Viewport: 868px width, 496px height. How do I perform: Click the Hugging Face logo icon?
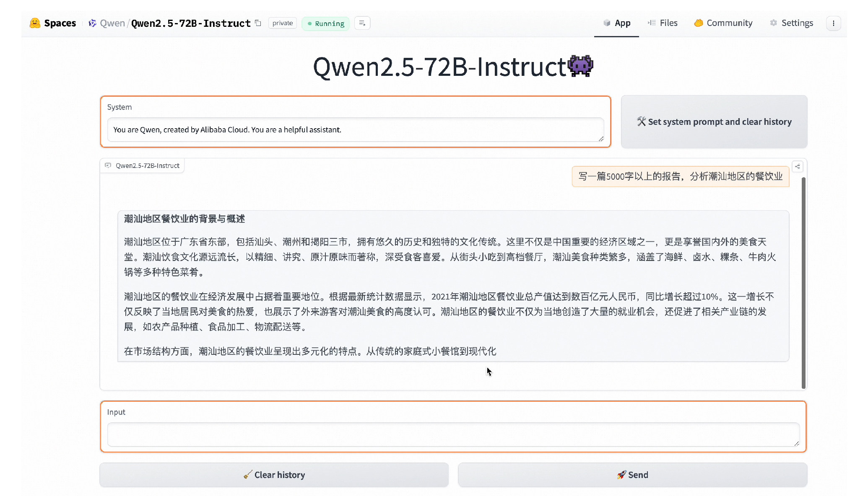pos(35,23)
